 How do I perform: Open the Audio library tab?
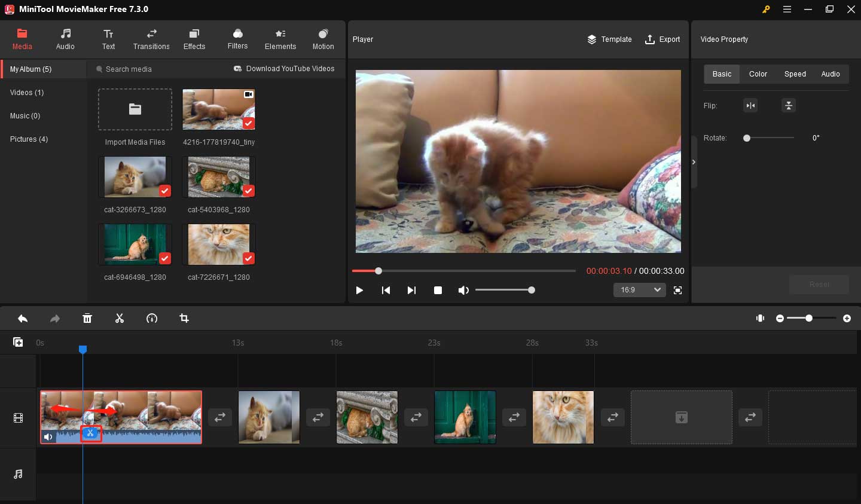click(65, 39)
